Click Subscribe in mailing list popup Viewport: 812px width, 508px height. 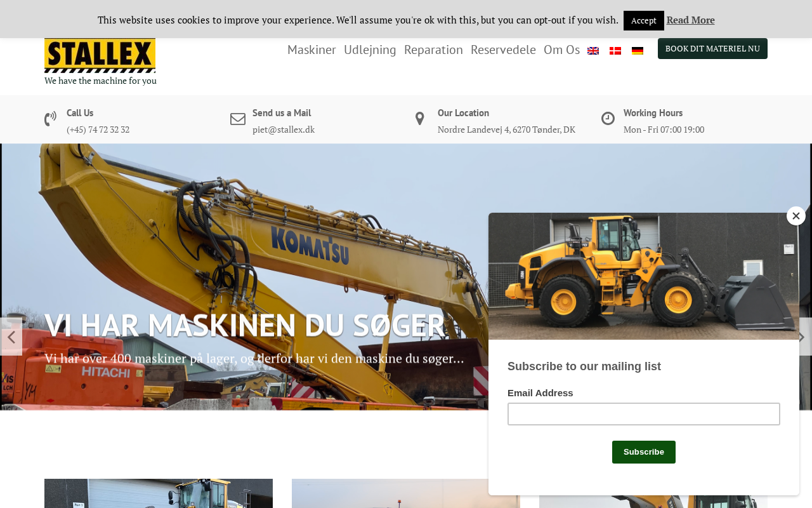[x=644, y=452]
